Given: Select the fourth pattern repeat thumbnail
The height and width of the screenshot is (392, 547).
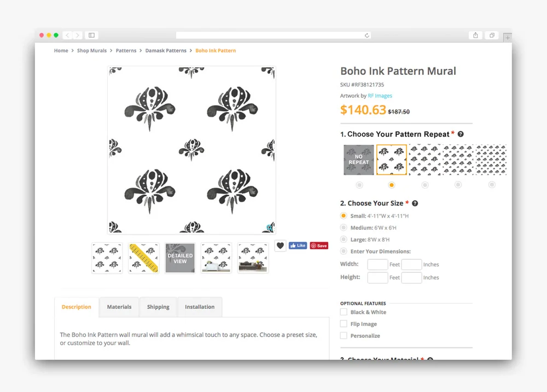Looking at the screenshot, I should tap(458, 160).
